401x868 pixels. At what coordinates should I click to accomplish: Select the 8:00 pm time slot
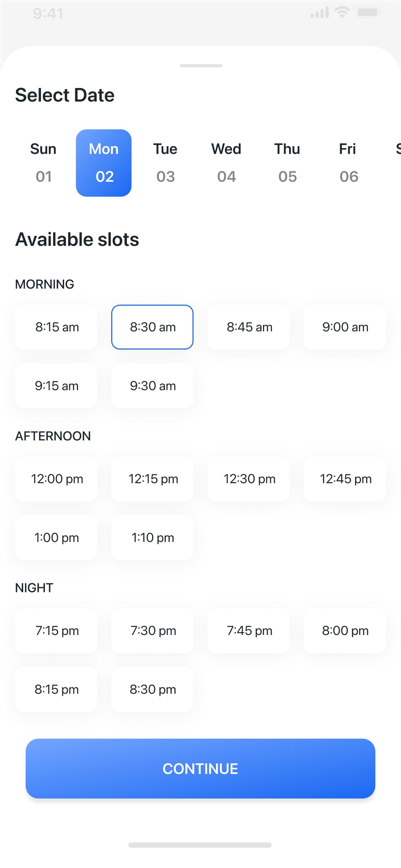pos(345,631)
